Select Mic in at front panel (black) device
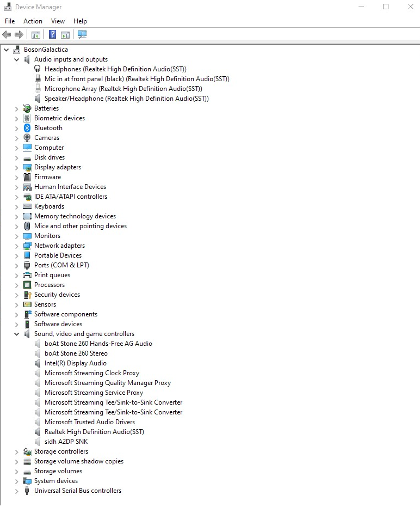The image size is (420, 507). (x=137, y=79)
